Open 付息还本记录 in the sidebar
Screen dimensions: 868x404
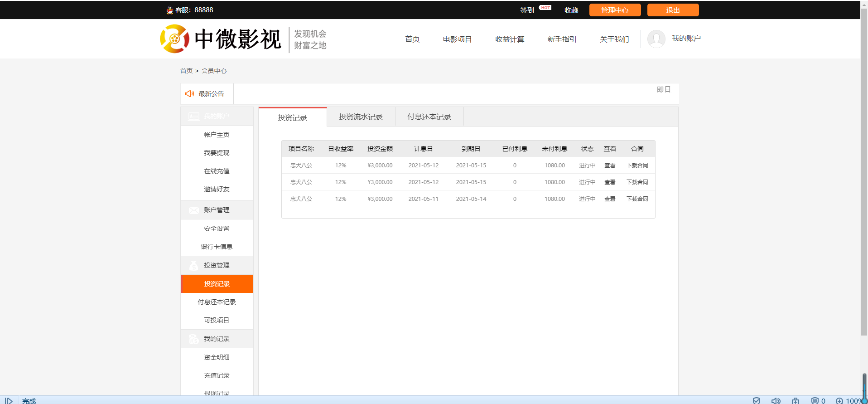[x=217, y=302]
